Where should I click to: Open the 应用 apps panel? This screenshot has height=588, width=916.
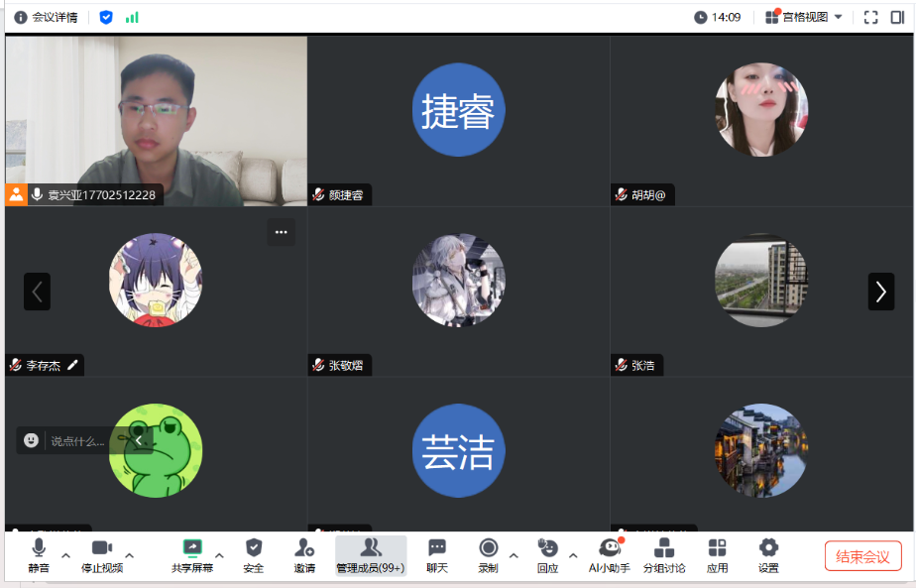click(x=717, y=548)
